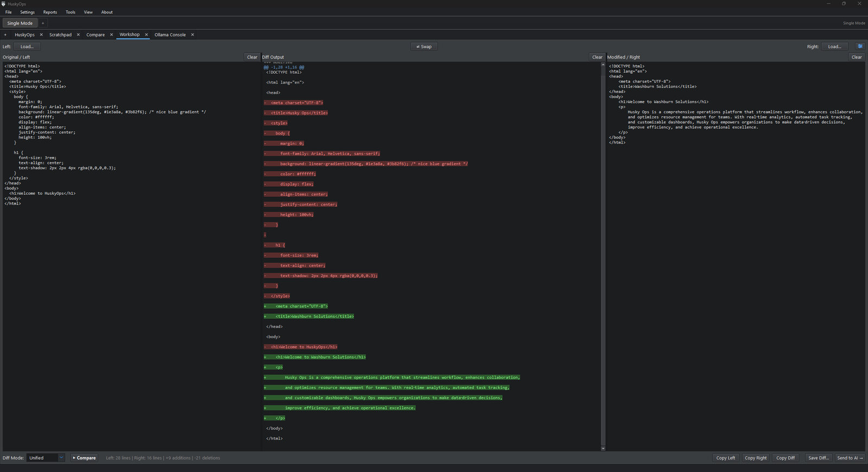Click the '-21 deletions' status text
This screenshot has height=472, width=868.
tap(207, 458)
